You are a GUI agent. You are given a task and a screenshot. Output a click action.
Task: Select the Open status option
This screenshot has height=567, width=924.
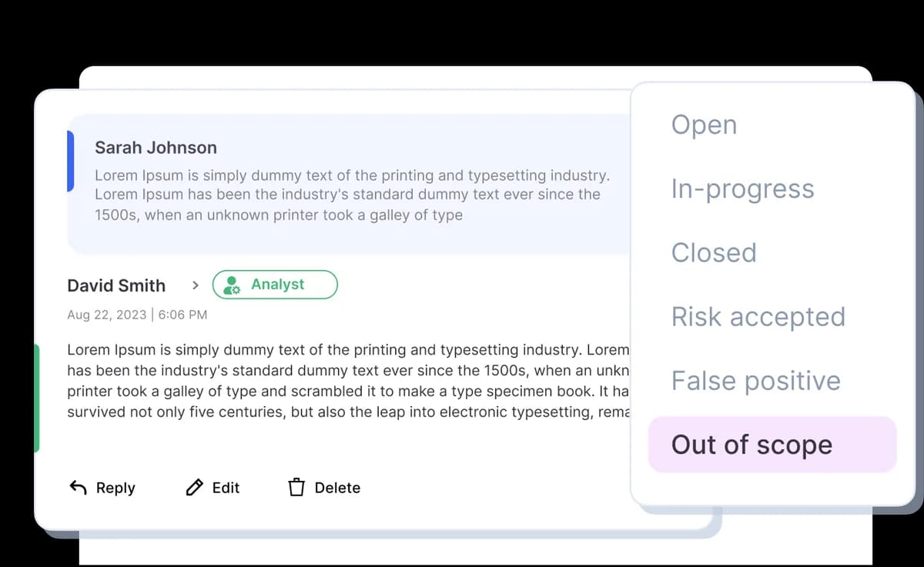click(704, 125)
